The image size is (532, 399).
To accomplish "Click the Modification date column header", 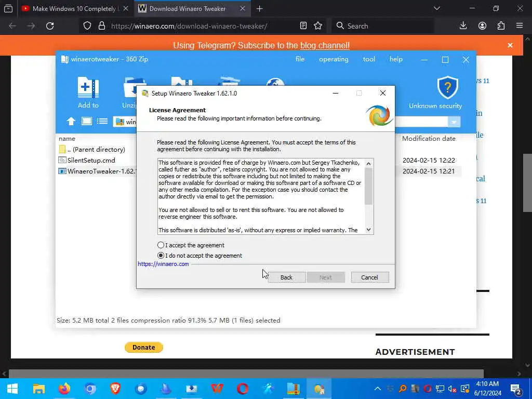I will pos(429,138).
